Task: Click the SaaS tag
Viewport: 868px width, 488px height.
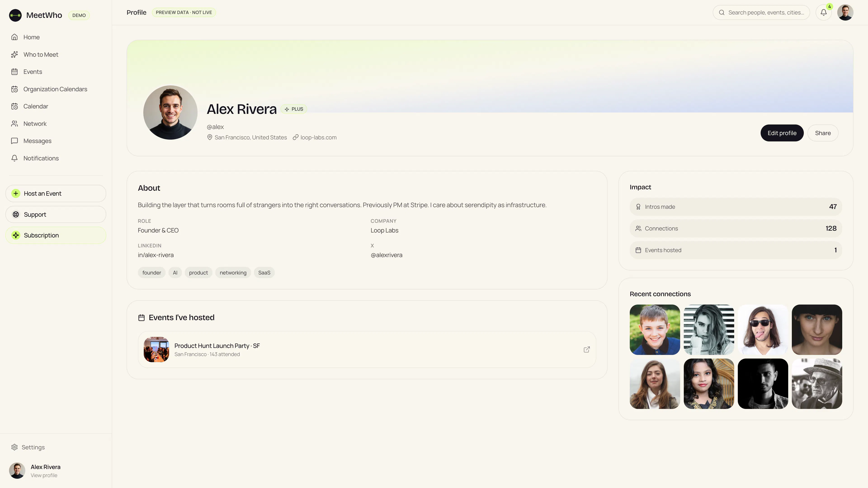Action: 264,273
